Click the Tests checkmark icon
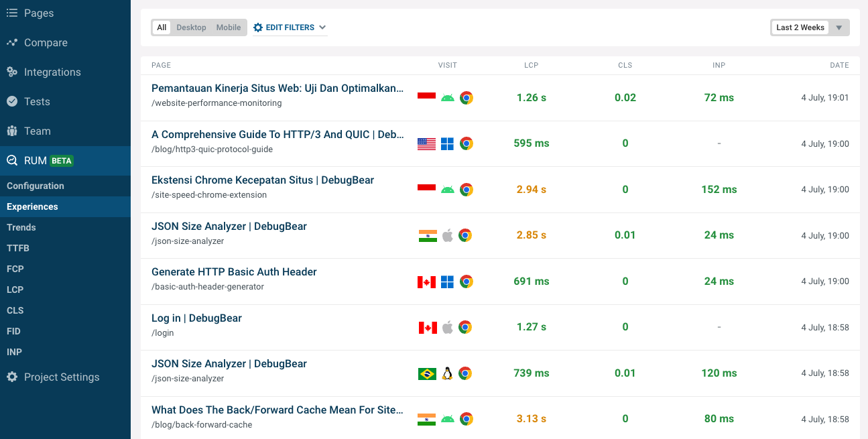 pyautogui.click(x=12, y=101)
